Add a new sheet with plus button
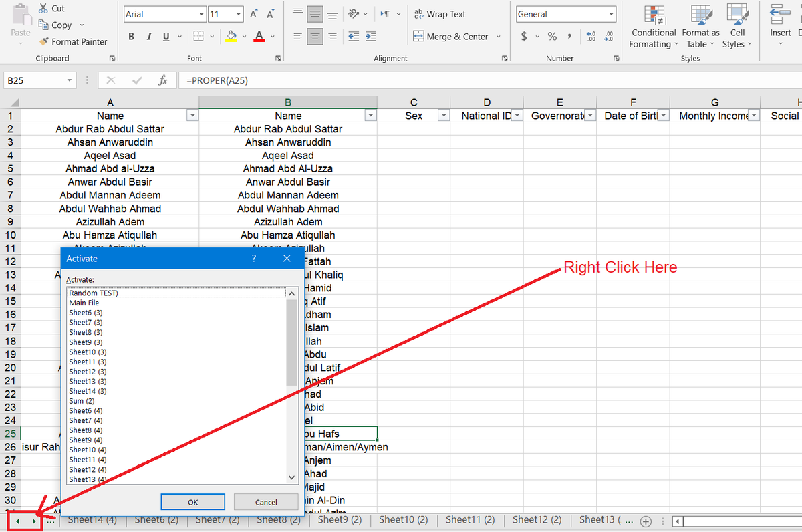This screenshot has width=802, height=532. (646, 521)
